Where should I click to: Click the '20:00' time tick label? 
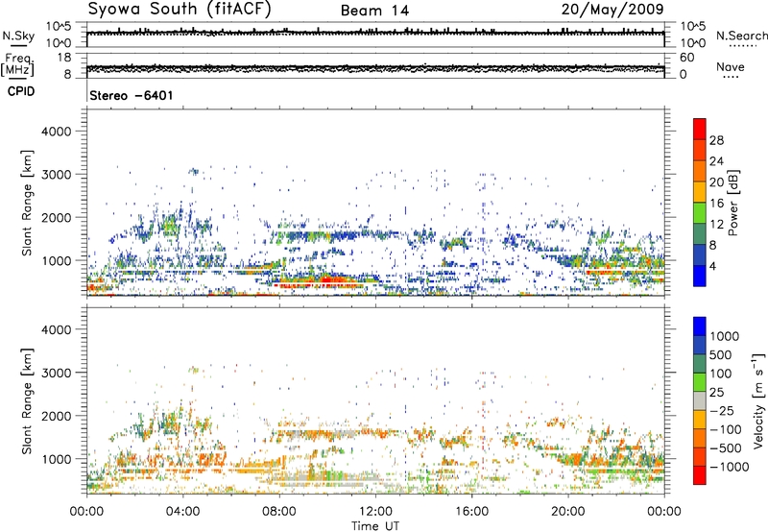pos(567,512)
